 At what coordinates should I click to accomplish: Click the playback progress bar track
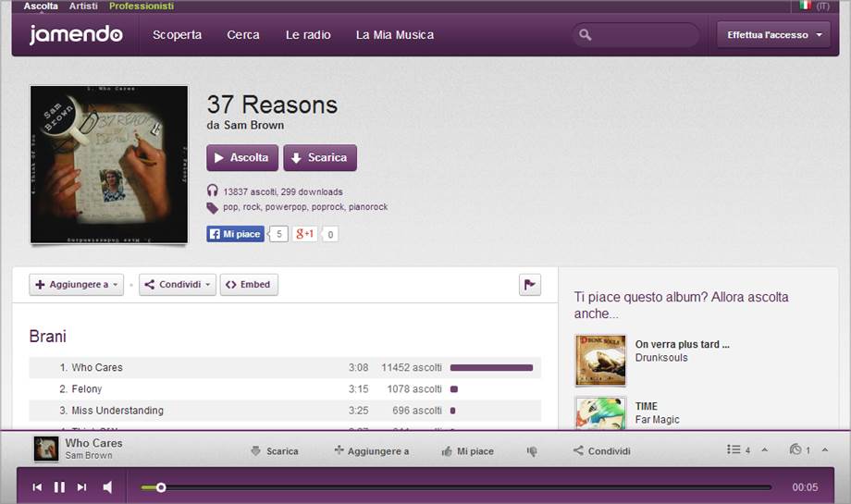pos(456,487)
